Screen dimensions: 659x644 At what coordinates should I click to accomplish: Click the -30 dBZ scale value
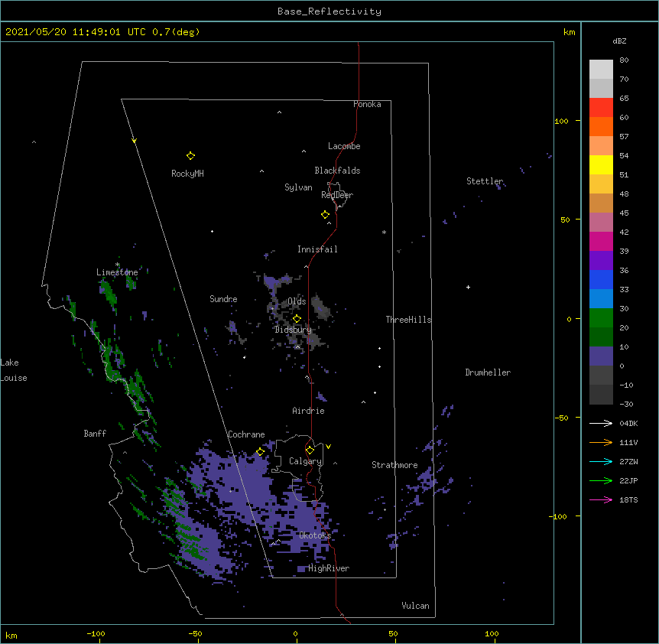tap(626, 404)
